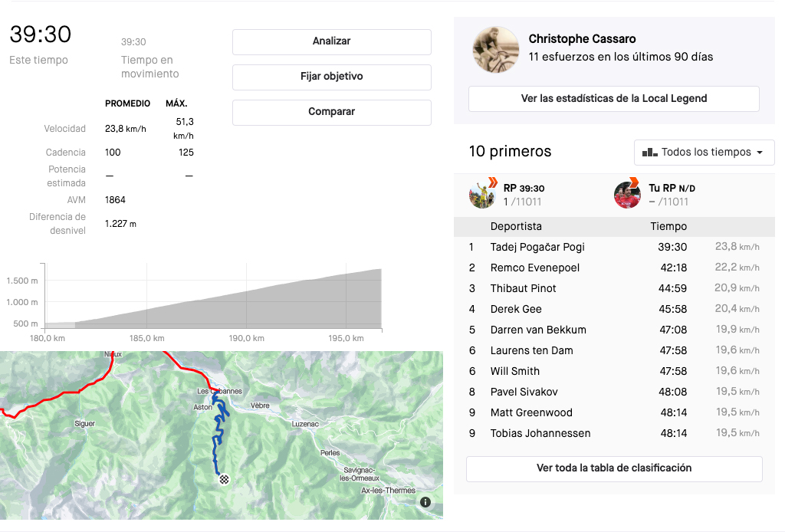The height and width of the screenshot is (532, 785).
Task: Click Derek Gee's time 45:58
Action: (673, 309)
